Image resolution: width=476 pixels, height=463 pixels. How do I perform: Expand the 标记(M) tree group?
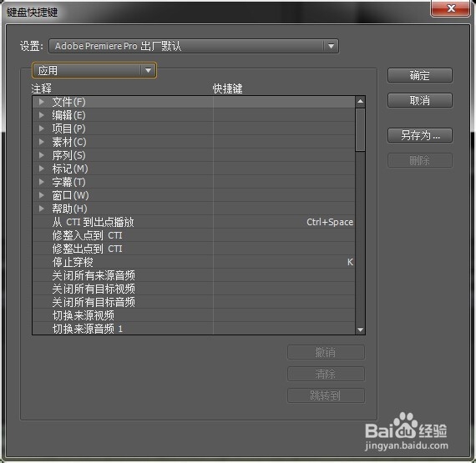[42, 169]
